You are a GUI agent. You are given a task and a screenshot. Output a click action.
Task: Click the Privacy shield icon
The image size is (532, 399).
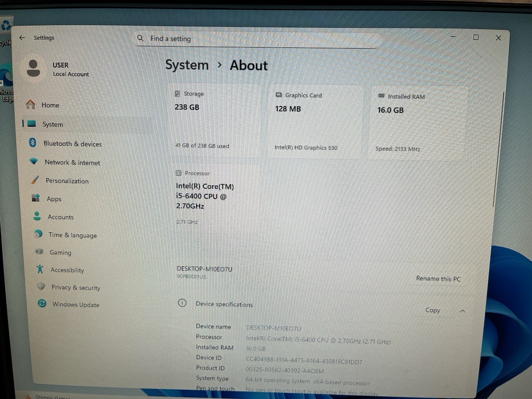(41, 286)
